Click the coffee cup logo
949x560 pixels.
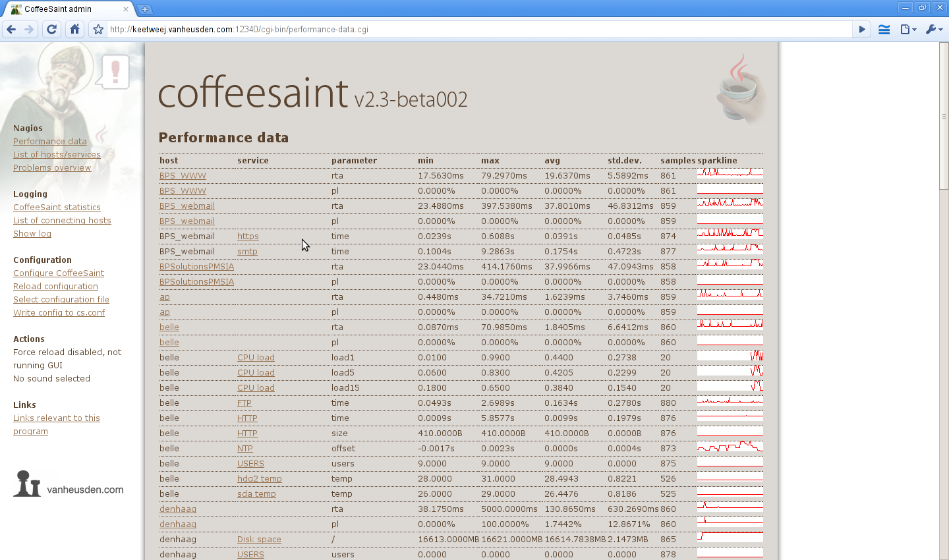pos(741,88)
